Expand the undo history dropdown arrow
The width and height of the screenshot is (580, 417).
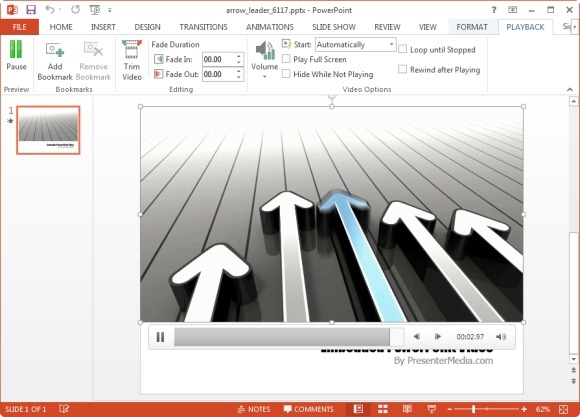click(x=60, y=10)
